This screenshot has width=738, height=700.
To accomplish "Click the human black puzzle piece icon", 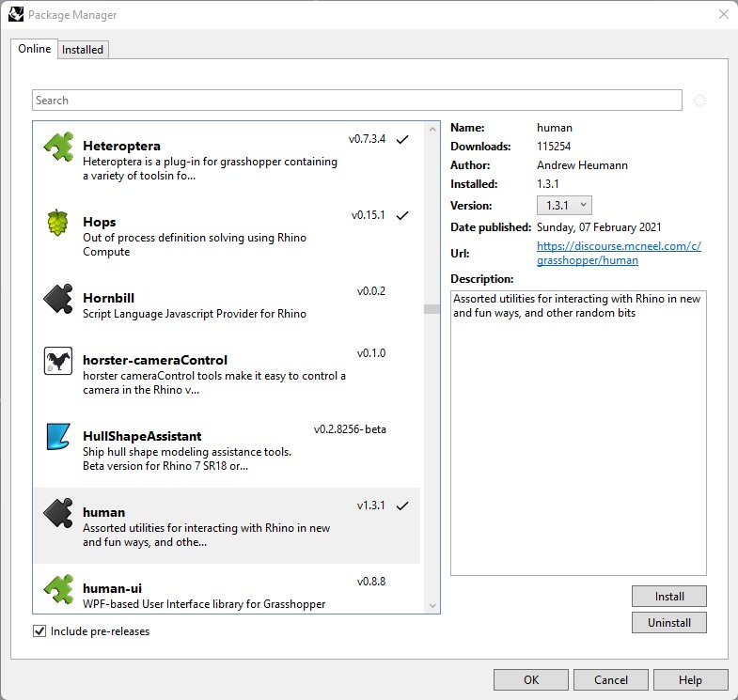I will [58, 513].
